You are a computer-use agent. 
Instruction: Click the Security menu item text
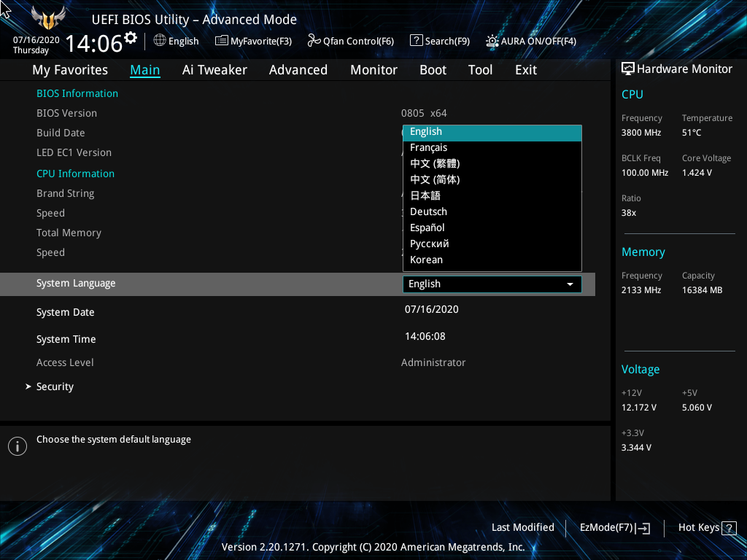(55, 386)
